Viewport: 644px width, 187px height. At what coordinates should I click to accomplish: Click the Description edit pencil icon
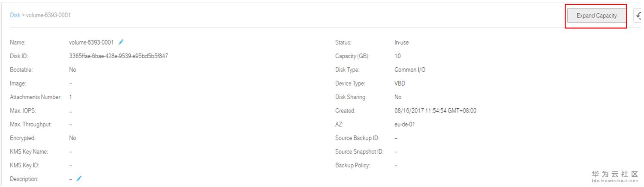click(x=79, y=179)
